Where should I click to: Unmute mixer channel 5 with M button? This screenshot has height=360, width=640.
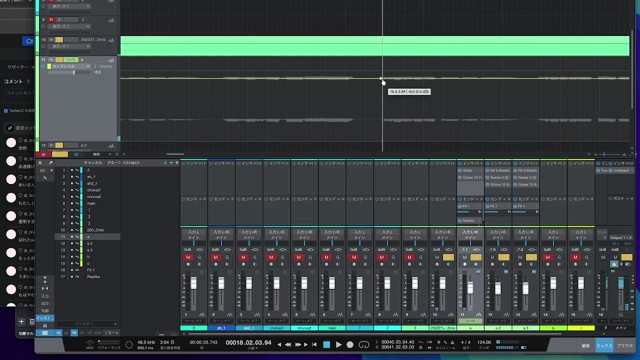tap(299, 257)
